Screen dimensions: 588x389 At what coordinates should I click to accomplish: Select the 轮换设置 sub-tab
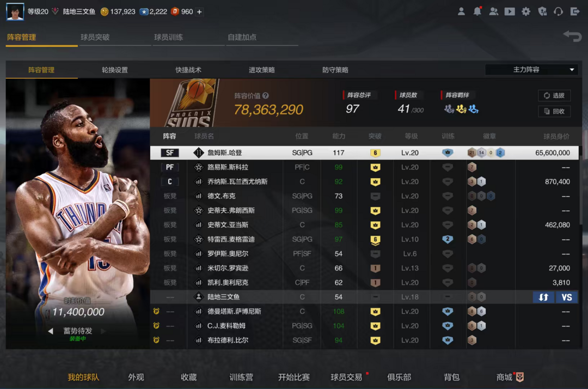pyautogui.click(x=115, y=70)
